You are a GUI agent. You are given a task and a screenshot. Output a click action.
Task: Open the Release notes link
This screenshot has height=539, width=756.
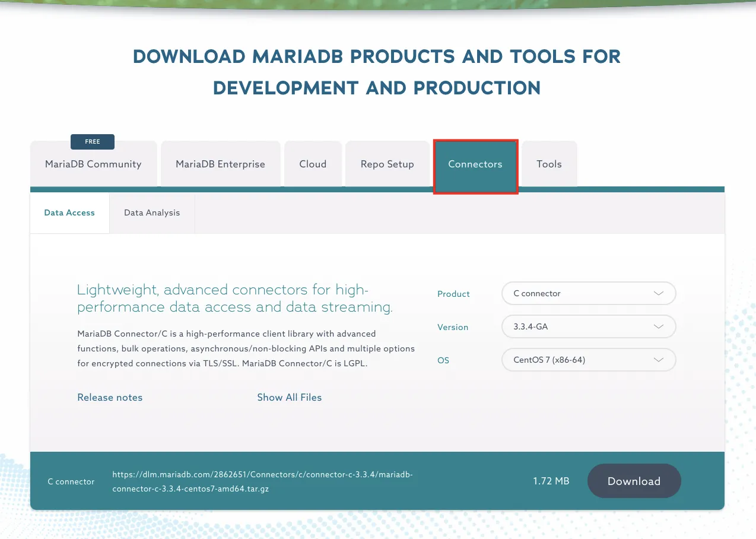click(x=110, y=398)
